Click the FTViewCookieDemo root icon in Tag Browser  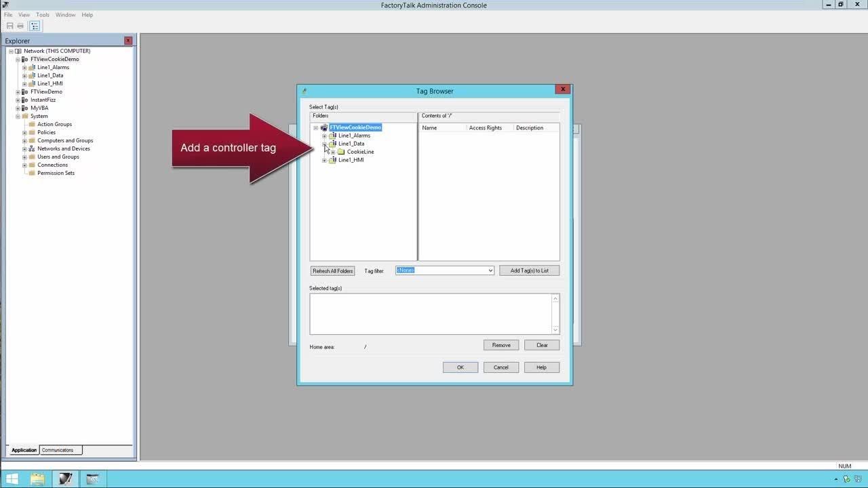[324, 127]
